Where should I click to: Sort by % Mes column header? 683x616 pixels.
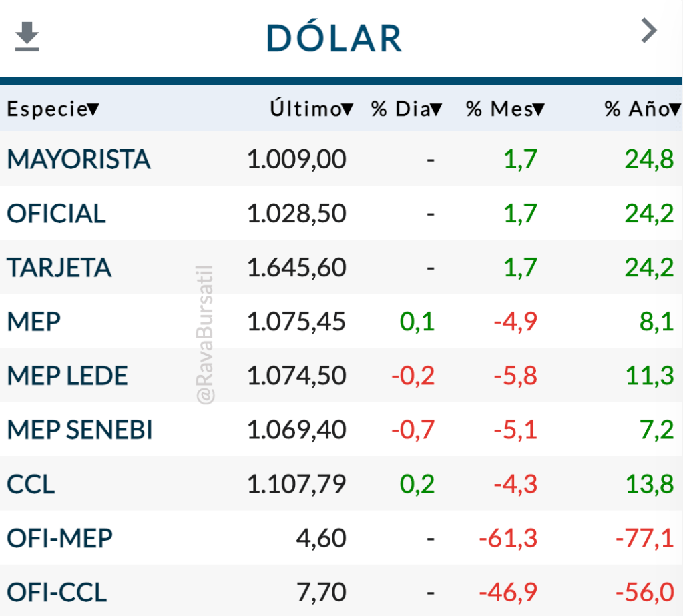(505, 109)
